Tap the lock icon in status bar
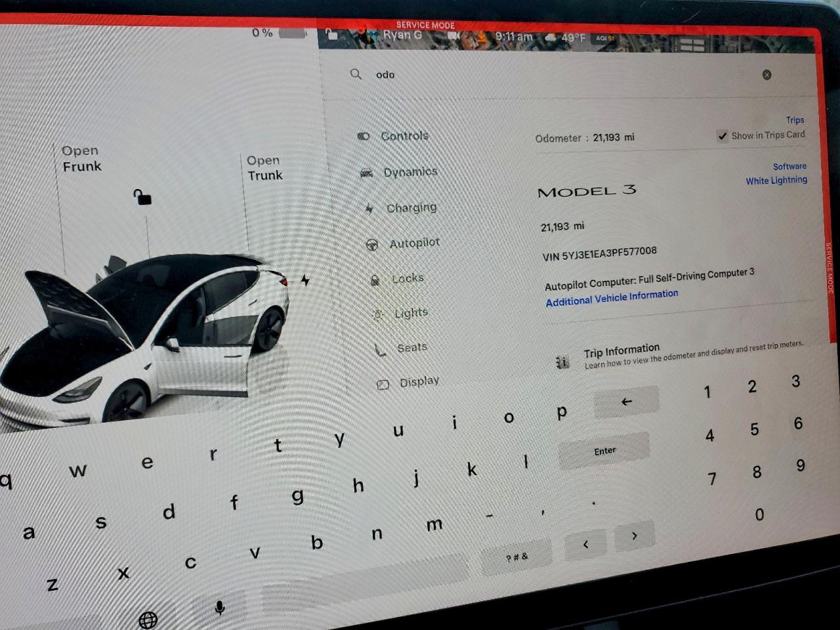The height and width of the screenshot is (630, 840). coord(332,34)
